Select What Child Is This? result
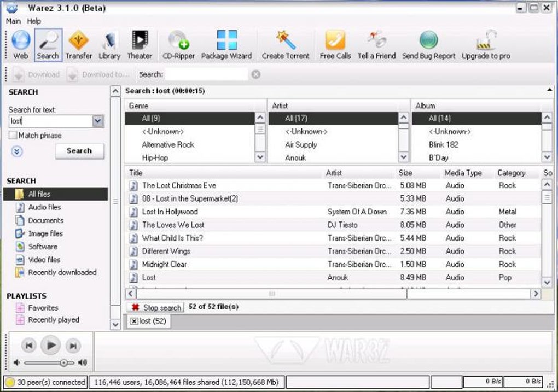558x392 pixels. coord(333,238)
